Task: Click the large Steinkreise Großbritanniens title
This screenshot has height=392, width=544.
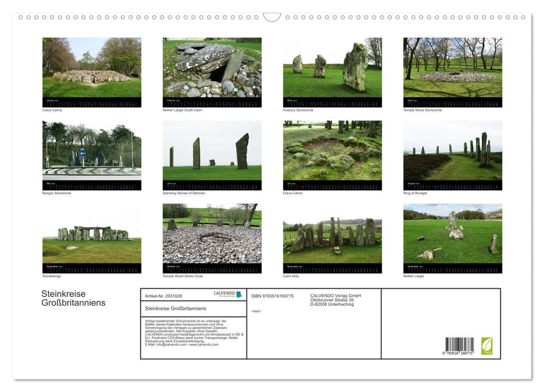Action: (73, 298)
